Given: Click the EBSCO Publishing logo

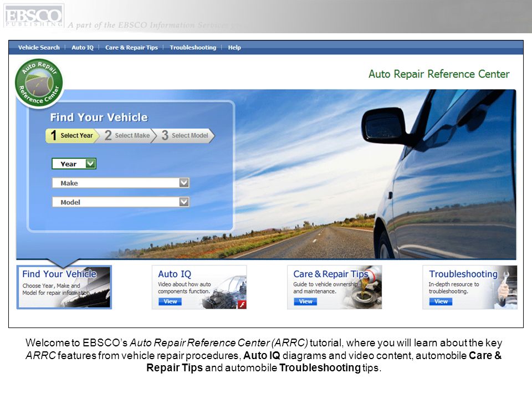Looking at the screenshot, I should coord(34,16).
